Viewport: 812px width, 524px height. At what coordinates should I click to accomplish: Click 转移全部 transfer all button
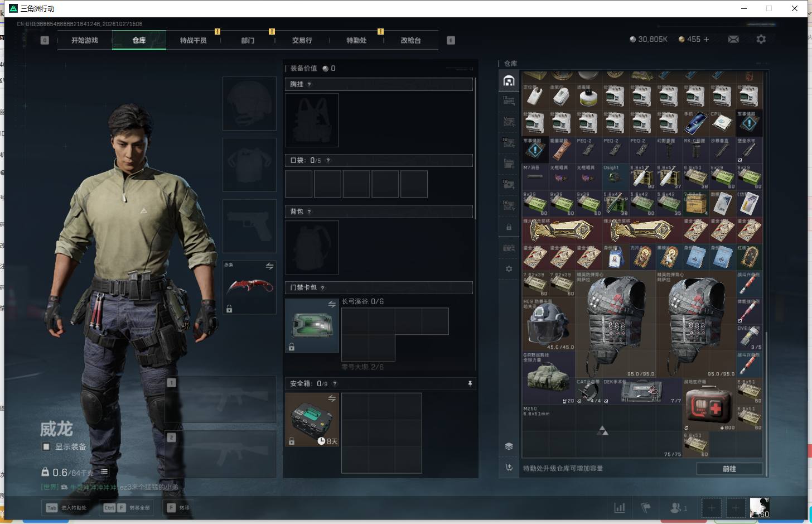click(x=127, y=508)
